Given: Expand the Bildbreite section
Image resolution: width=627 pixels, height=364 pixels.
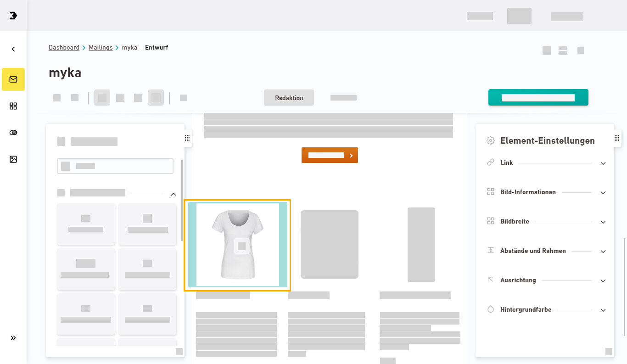Looking at the screenshot, I should [x=603, y=222].
